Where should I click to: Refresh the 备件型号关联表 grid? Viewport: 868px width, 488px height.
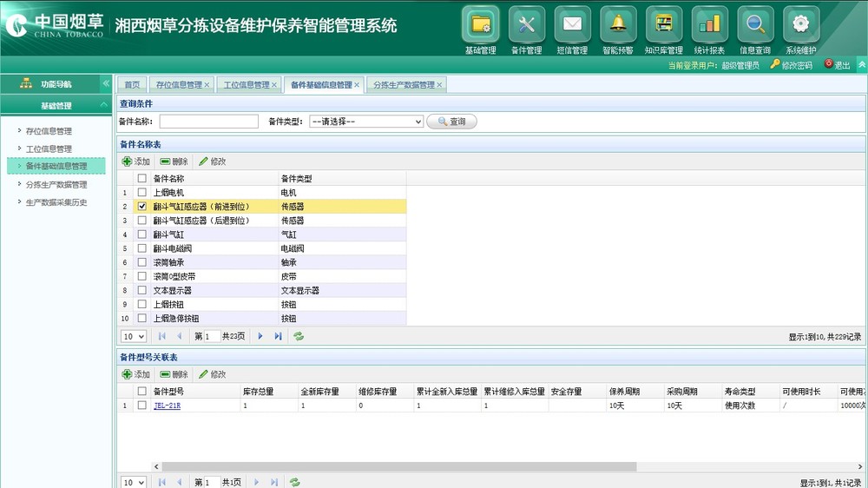295,483
